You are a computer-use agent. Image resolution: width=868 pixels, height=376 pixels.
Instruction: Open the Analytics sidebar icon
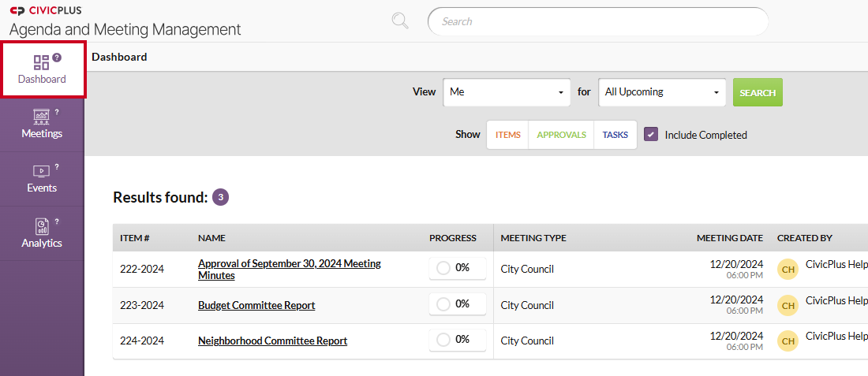(x=42, y=225)
